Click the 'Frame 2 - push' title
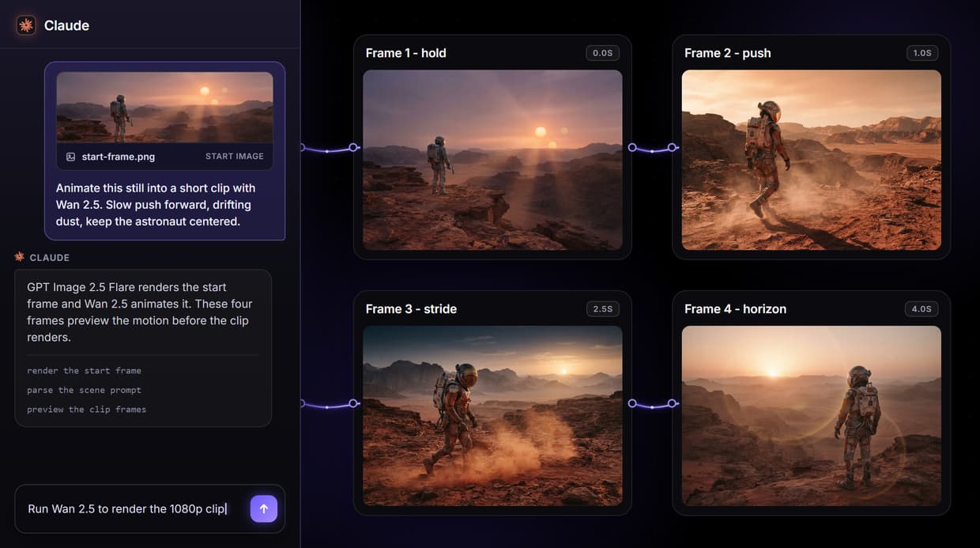The height and width of the screenshot is (548, 980). (728, 53)
